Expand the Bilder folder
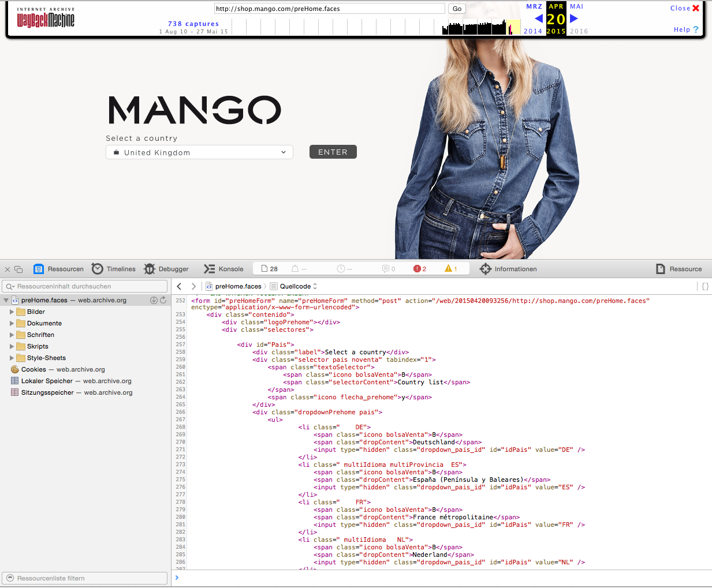The image size is (712, 588). [12, 312]
